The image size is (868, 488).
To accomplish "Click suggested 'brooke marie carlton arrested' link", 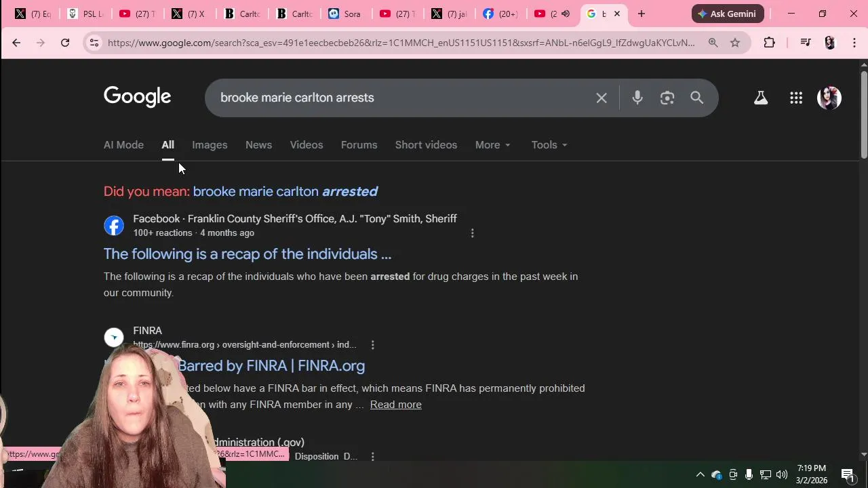I will (285, 191).
